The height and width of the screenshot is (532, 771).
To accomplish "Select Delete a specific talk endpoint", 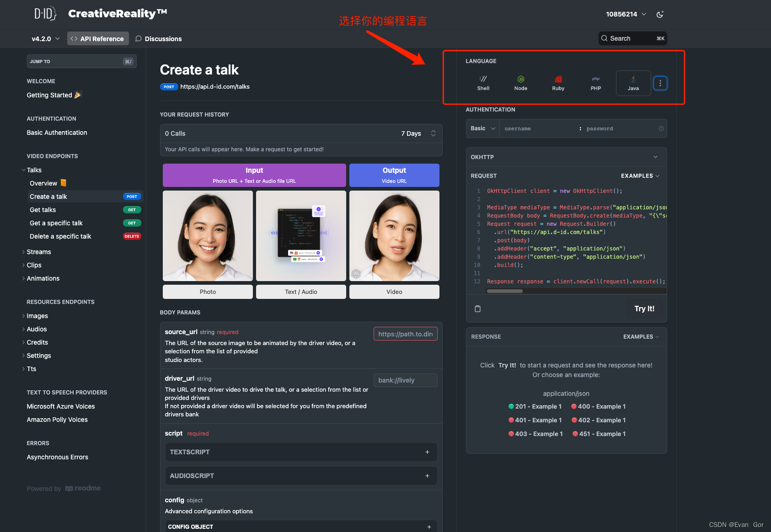I will (86, 236).
